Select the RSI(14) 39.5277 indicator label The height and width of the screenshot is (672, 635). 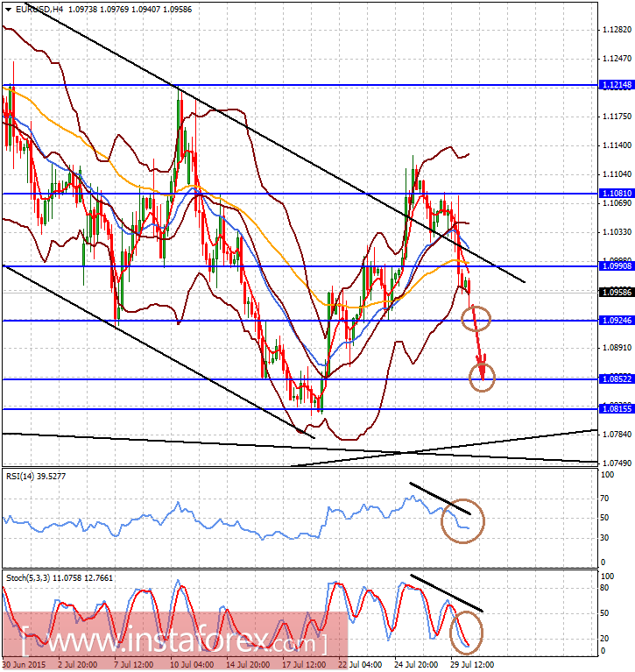pyautogui.click(x=36, y=476)
